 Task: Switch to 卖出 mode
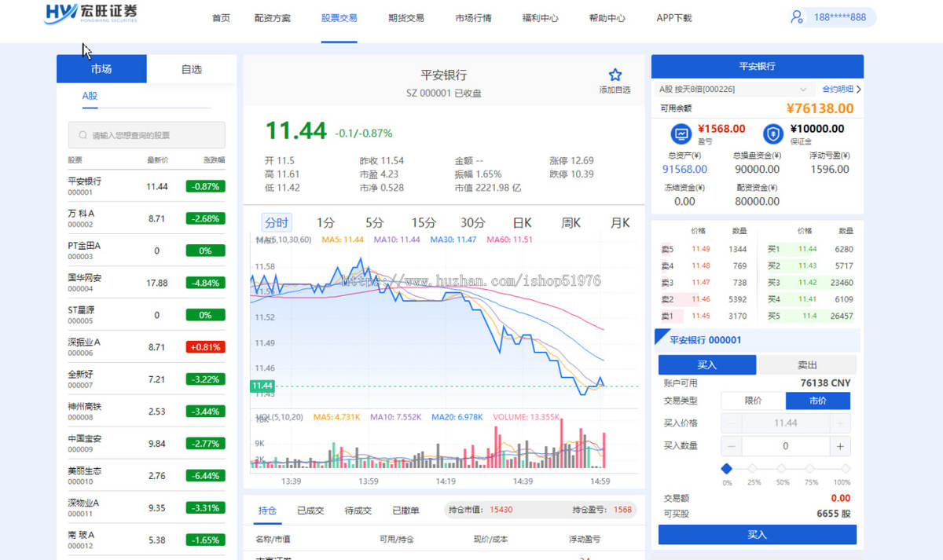[807, 364]
